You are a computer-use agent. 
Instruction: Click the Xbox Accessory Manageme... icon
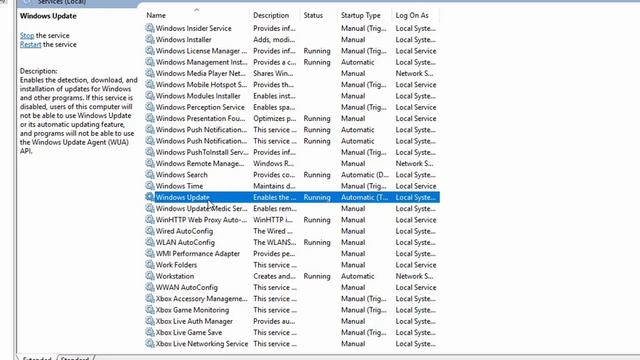[150, 298]
